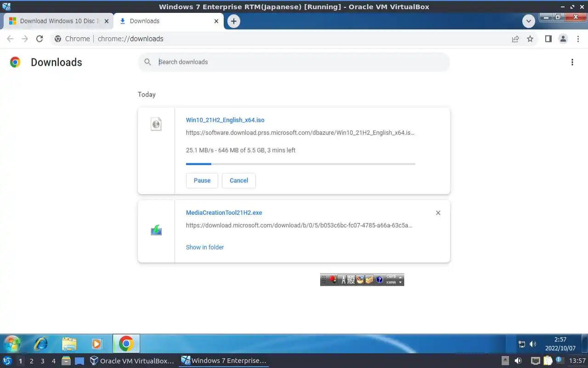Viewport: 588px width, 368px height.
Task: Open IME tools toolbox icon
Action: (369, 280)
